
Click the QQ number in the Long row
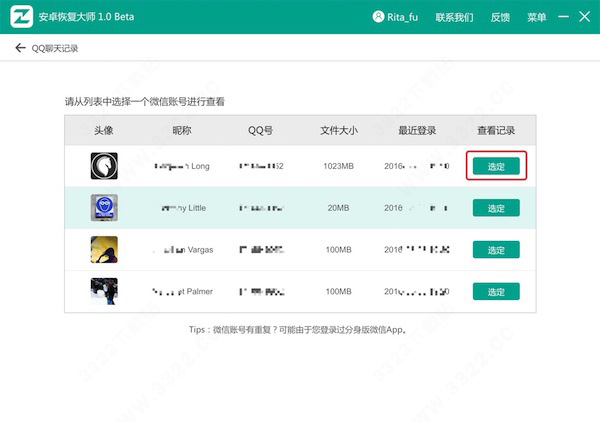pyautogui.click(x=261, y=166)
